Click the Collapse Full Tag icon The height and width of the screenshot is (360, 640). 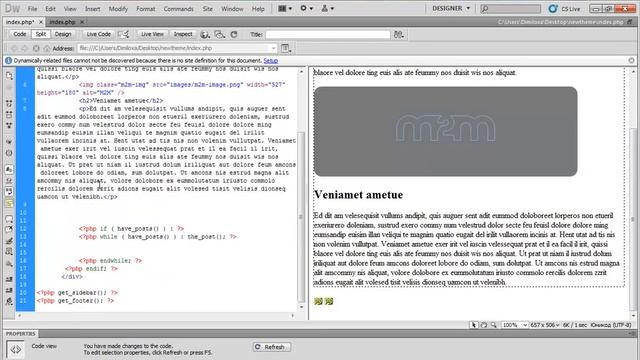9,104
